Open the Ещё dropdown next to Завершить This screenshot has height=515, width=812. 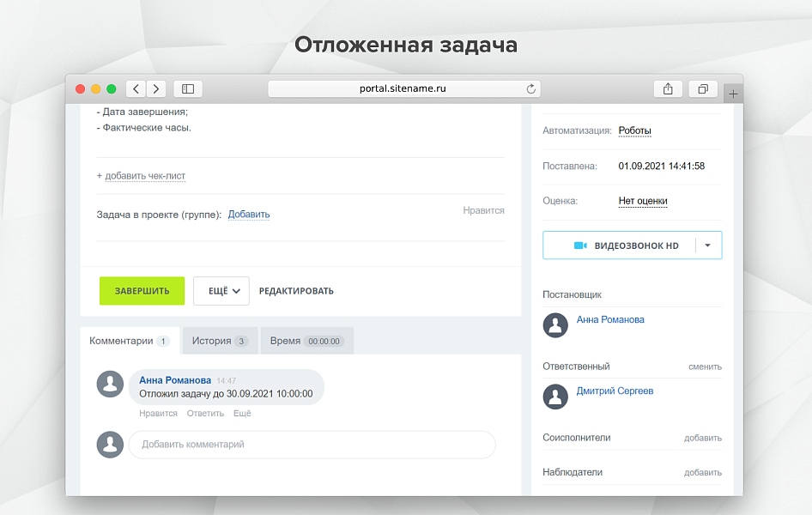[x=221, y=290]
